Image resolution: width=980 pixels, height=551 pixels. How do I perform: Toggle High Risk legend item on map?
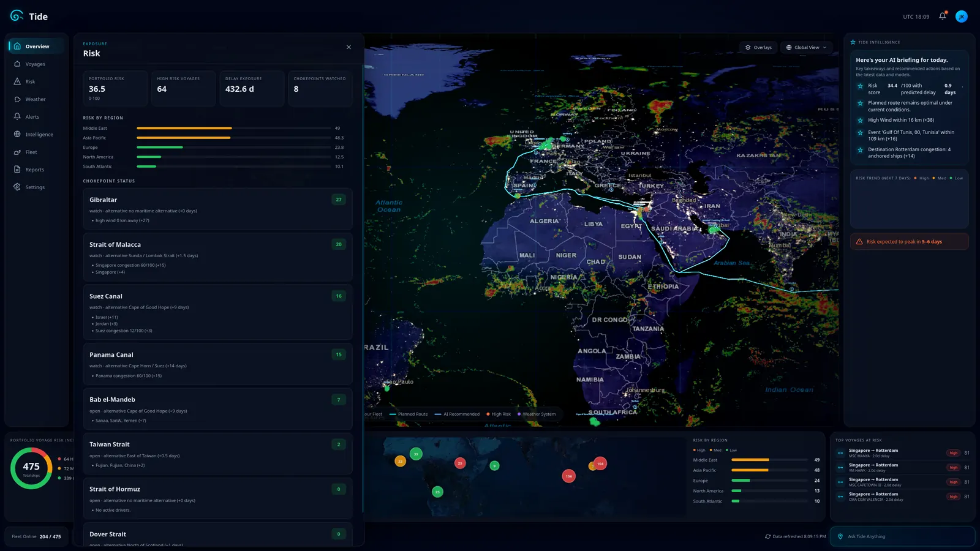tap(499, 414)
